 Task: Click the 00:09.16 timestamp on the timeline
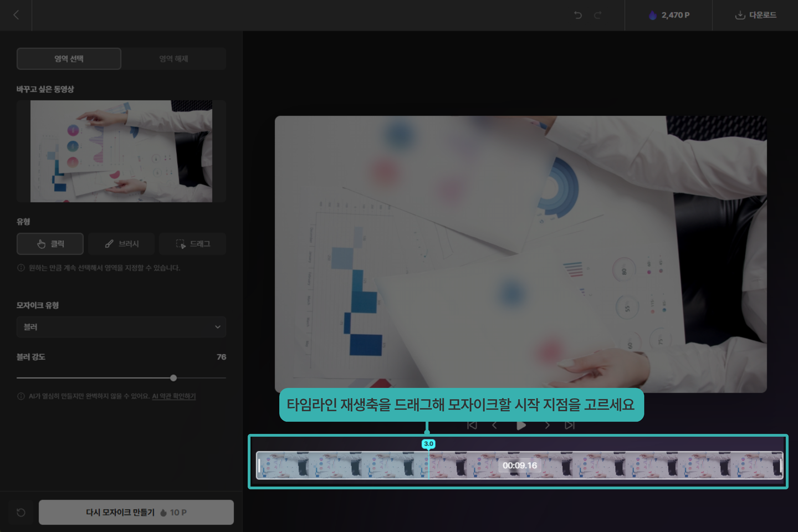click(x=520, y=465)
